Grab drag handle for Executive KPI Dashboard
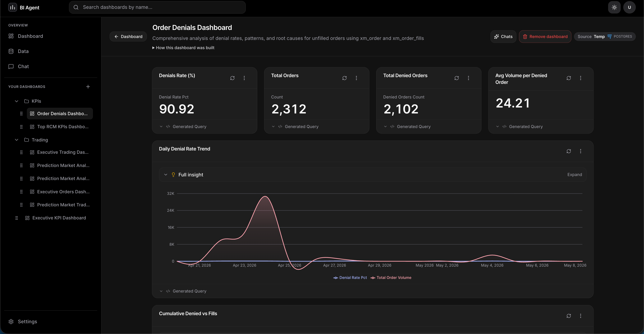This screenshot has height=334, width=644. click(x=16, y=218)
